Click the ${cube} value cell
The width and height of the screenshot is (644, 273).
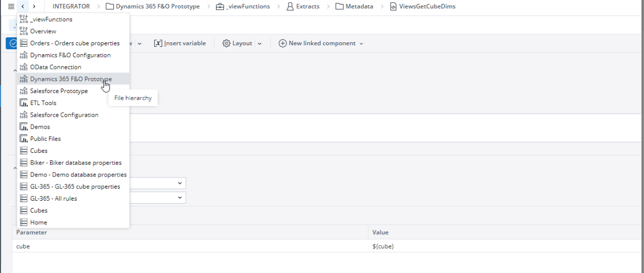pos(383,246)
